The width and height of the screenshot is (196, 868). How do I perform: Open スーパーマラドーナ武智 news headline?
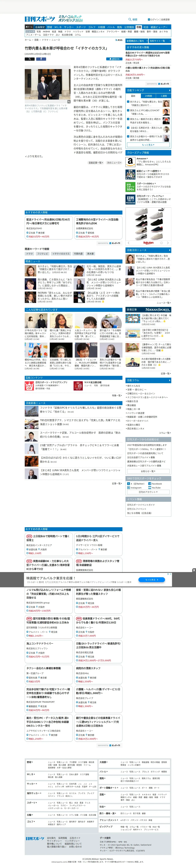tap(80, 435)
